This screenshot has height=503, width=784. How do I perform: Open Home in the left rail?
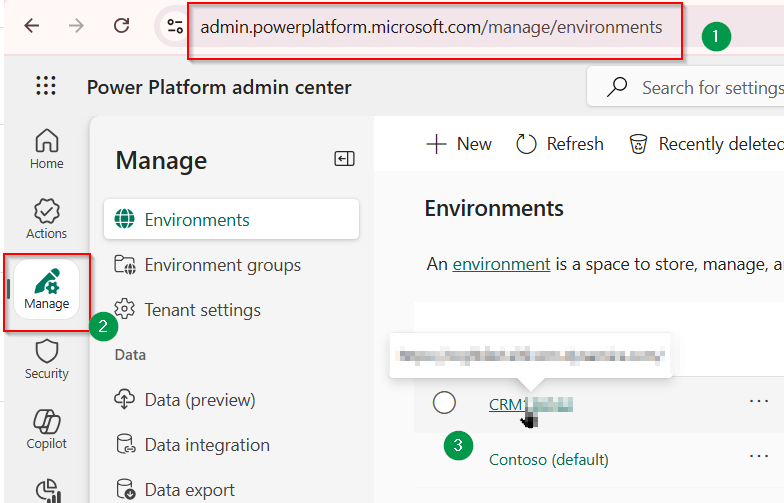(x=46, y=149)
